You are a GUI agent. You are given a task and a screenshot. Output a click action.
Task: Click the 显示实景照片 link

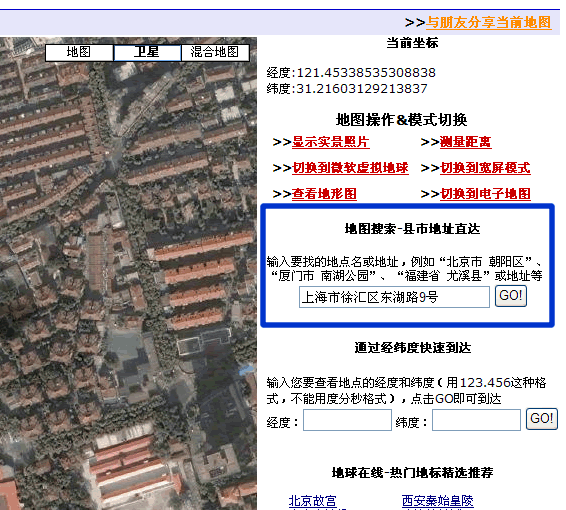(330, 142)
